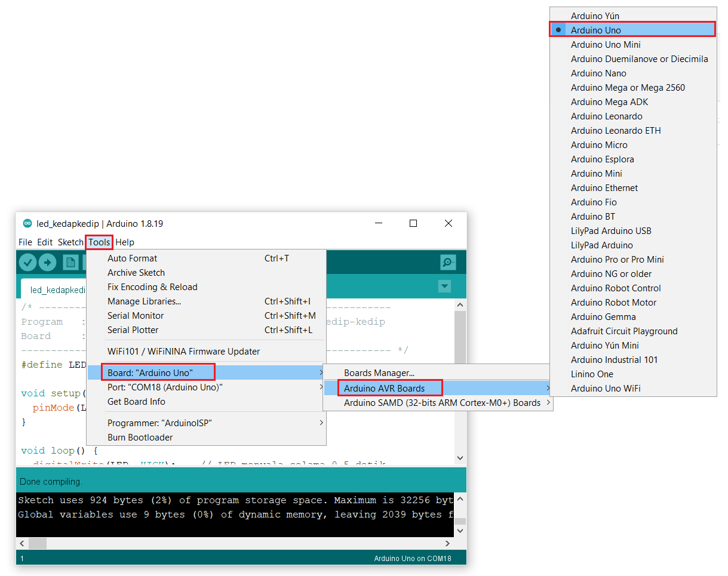Open the Serial Monitor magnifier icon
The height and width of the screenshot is (576, 728).
448,262
